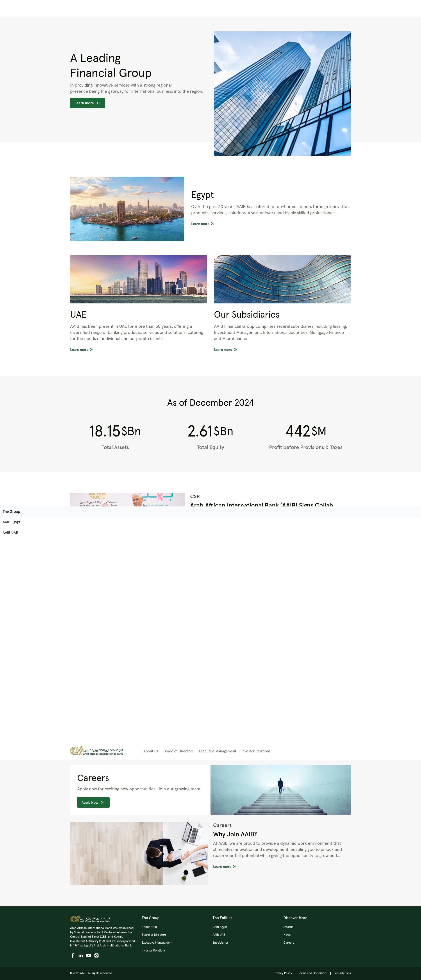
Task: Select About Us in the navigation bar
Action: (151, 751)
